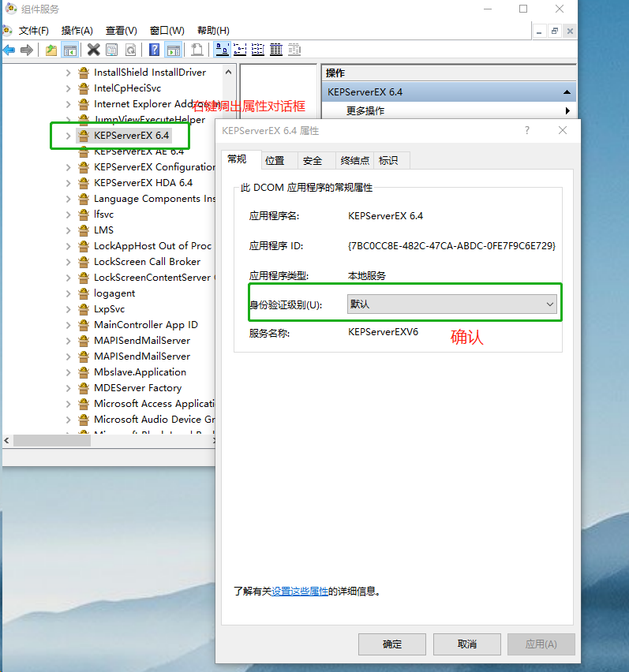This screenshot has height=672, width=629.
Task: Expand the LockScreen Call Broker node
Action: [68, 263]
